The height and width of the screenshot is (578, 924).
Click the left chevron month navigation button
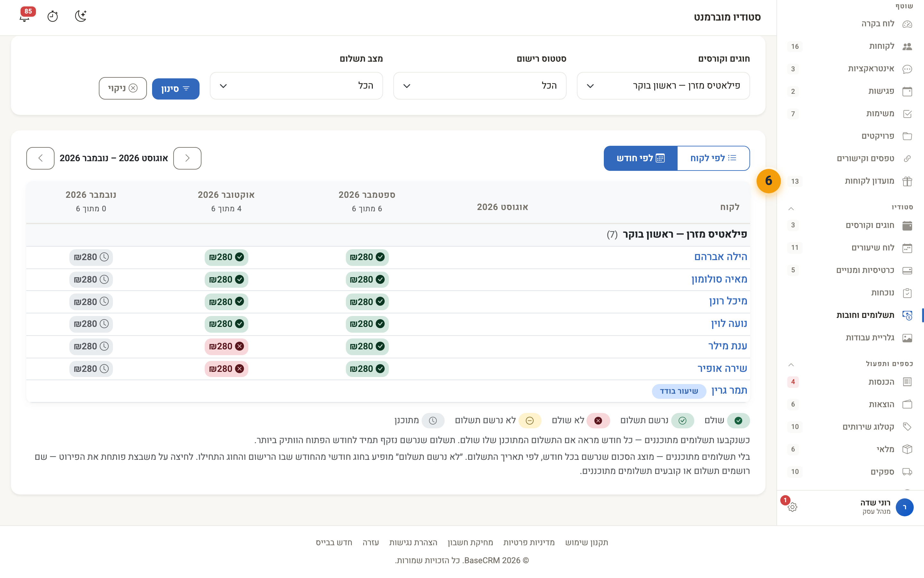(40, 158)
